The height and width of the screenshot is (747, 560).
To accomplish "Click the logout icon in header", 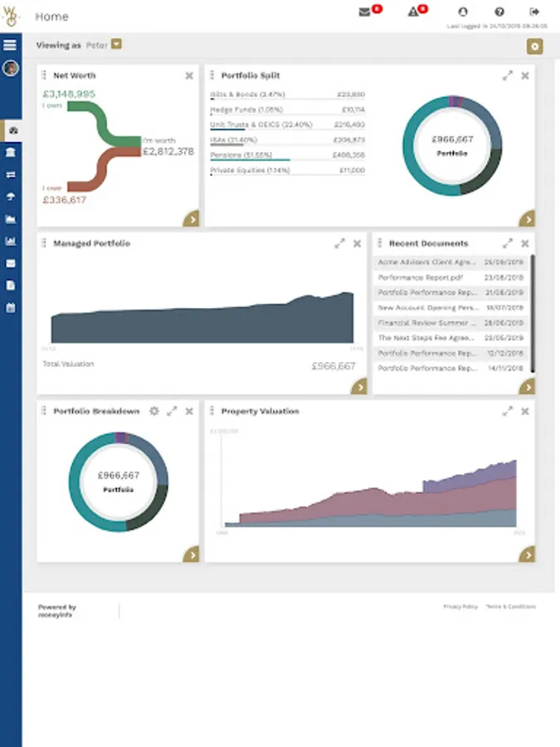I will coord(534,12).
